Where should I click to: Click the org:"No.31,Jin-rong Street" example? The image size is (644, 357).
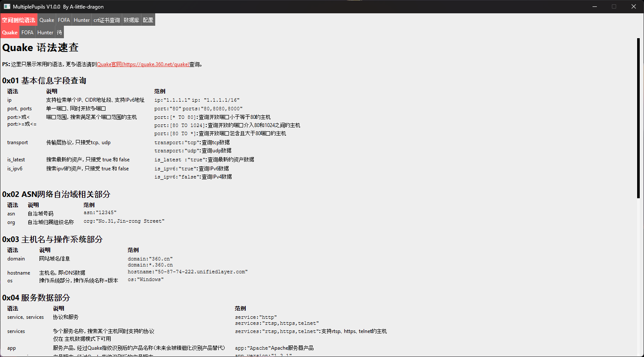124,221
